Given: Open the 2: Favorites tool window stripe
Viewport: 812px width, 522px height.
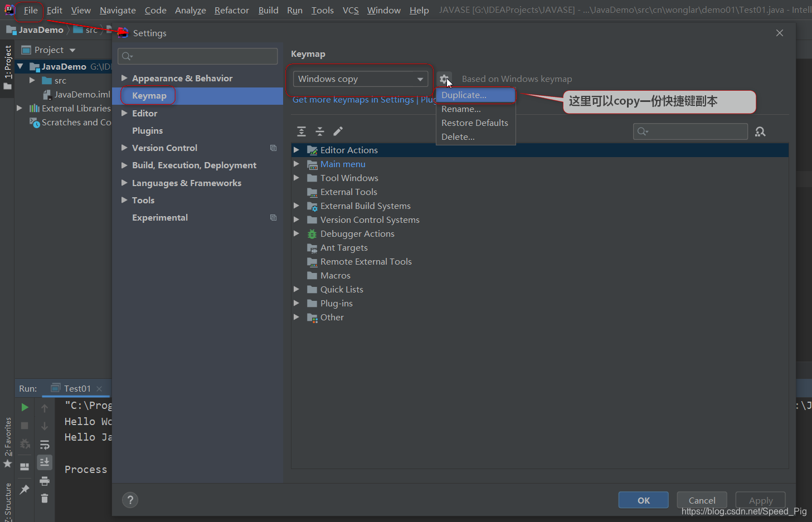Looking at the screenshot, I should [x=7, y=442].
